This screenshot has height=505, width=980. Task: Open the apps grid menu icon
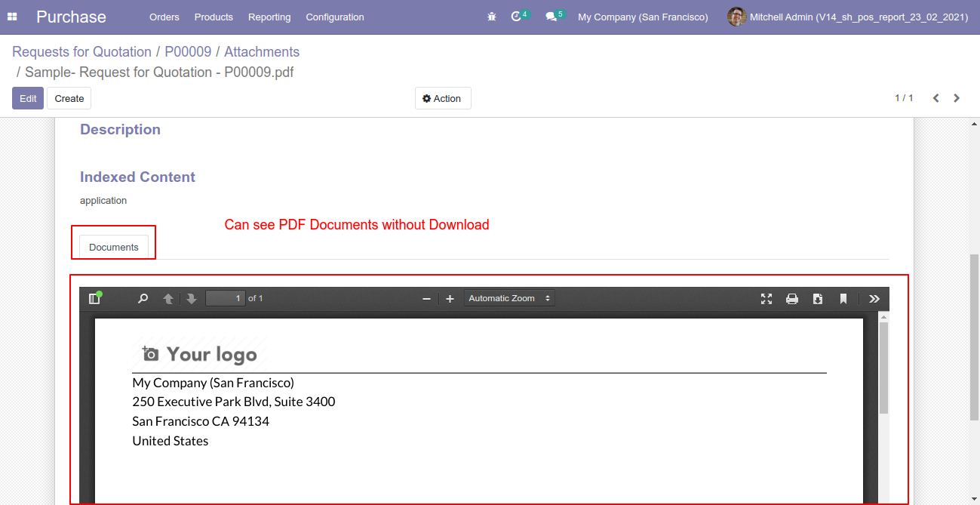click(12, 17)
